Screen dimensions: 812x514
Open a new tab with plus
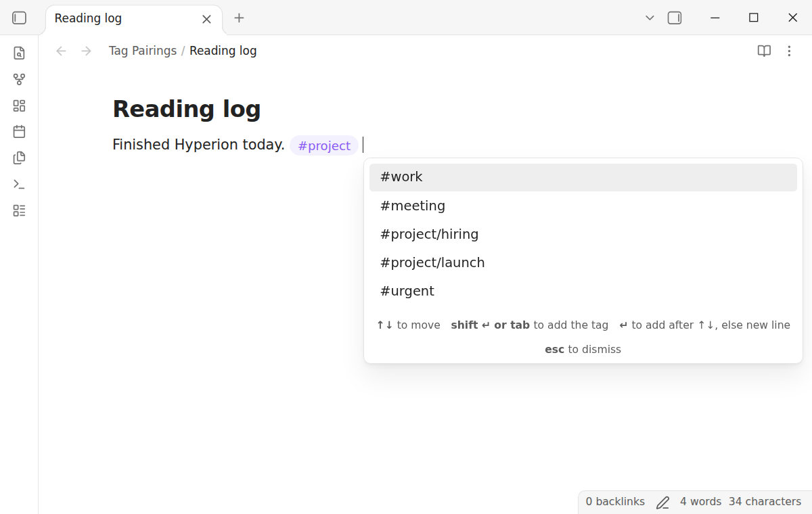tap(239, 18)
